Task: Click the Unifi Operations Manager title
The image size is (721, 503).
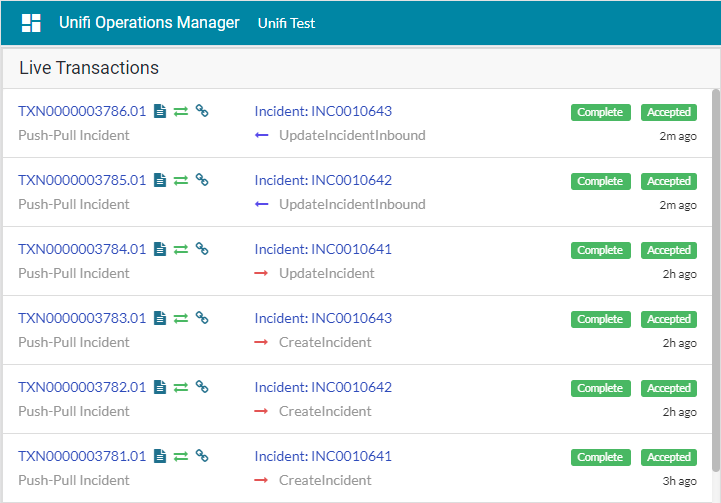Action: pyautogui.click(x=149, y=23)
